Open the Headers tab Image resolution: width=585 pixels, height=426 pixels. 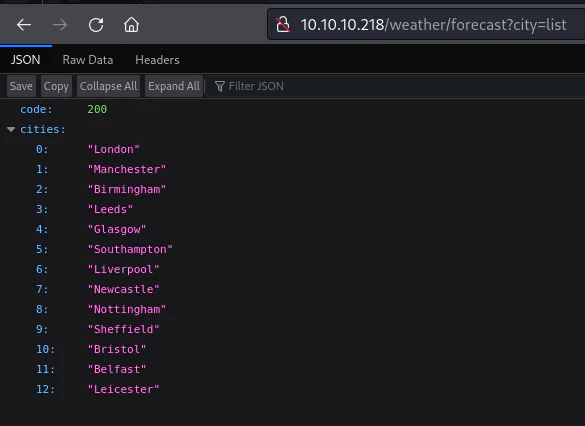pyautogui.click(x=157, y=60)
